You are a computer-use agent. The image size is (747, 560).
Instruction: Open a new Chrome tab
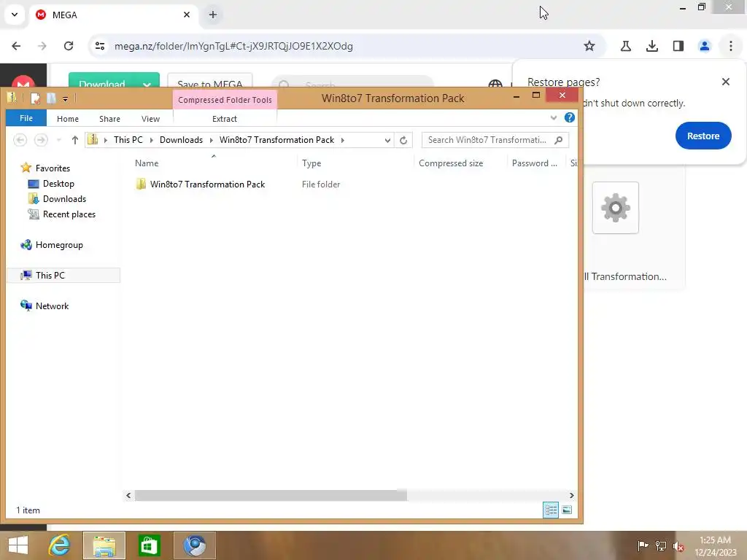click(x=213, y=15)
